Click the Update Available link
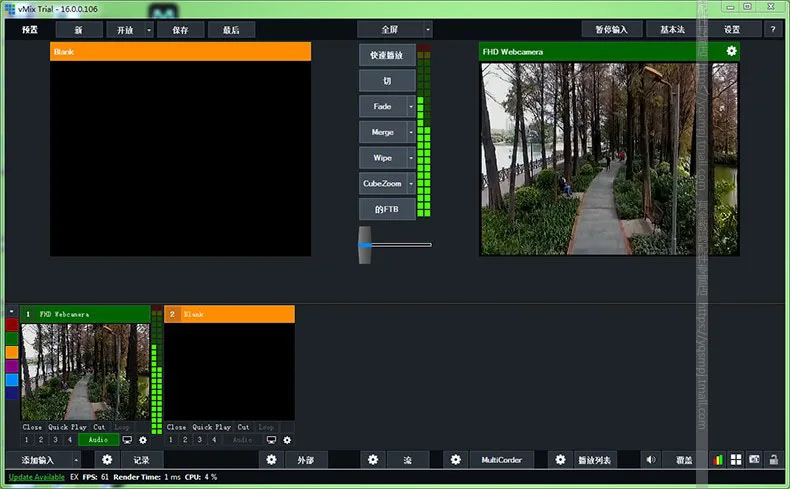This screenshot has height=489, width=790. (37, 477)
